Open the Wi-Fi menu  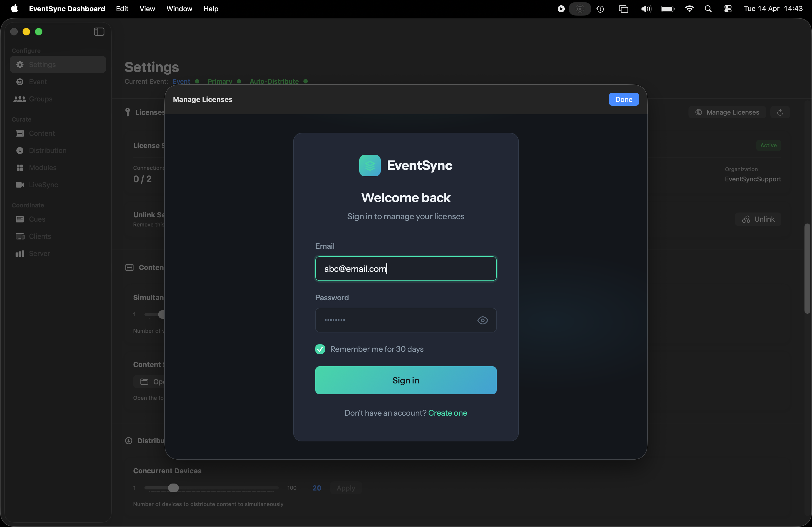point(690,9)
